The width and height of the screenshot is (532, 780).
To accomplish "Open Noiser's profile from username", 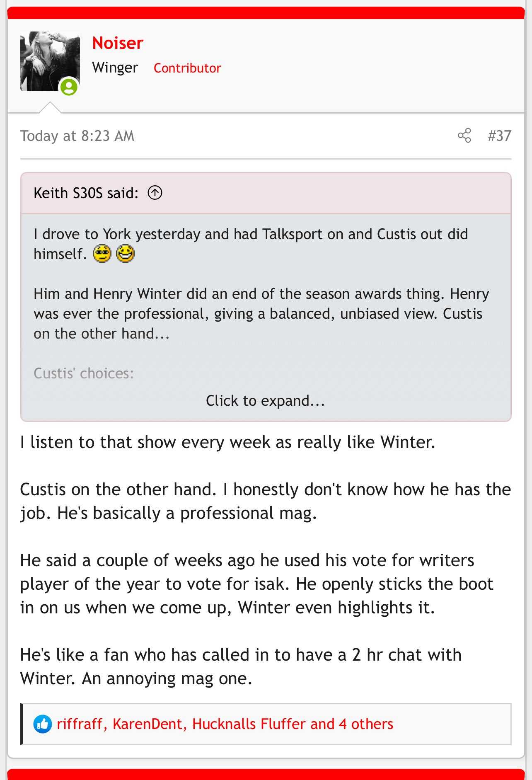I will pos(118,43).
